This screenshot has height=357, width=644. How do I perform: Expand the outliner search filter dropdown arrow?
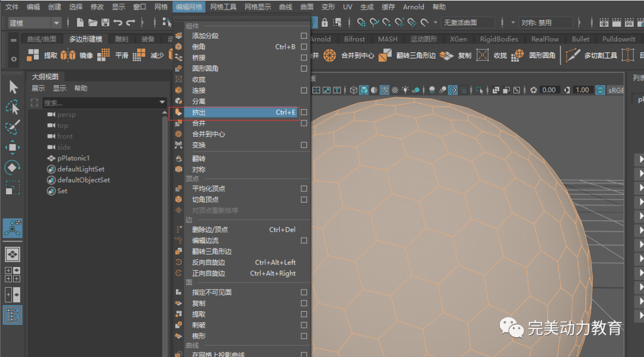pyautogui.click(x=162, y=102)
